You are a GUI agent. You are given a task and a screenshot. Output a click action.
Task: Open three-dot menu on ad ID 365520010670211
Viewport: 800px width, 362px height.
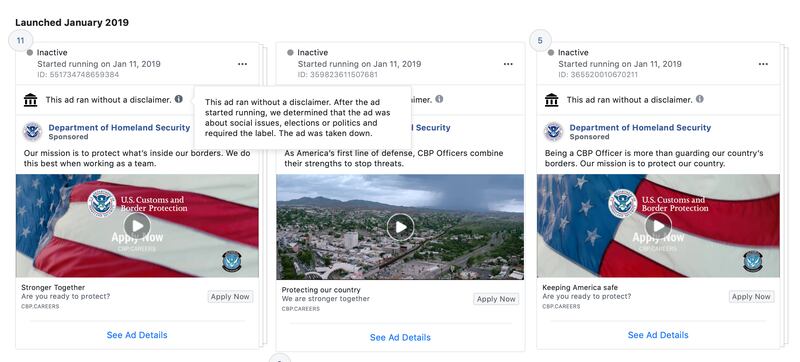pyautogui.click(x=763, y=64)
